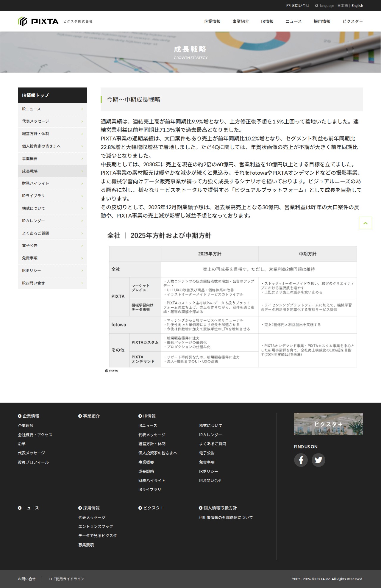381x588 pixels.
Task: Open the Twitter page icon
Action: pyautogui.click(x=318, y=460)
